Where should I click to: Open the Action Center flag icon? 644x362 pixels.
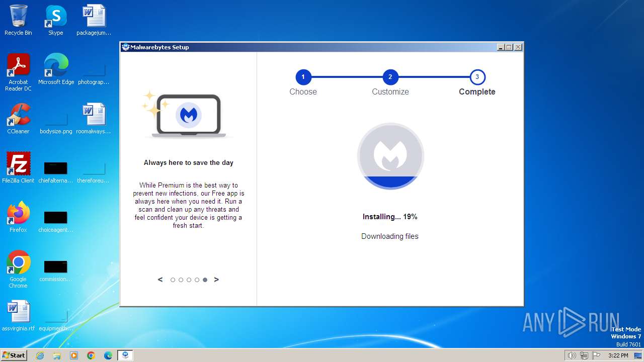(596, 355)
